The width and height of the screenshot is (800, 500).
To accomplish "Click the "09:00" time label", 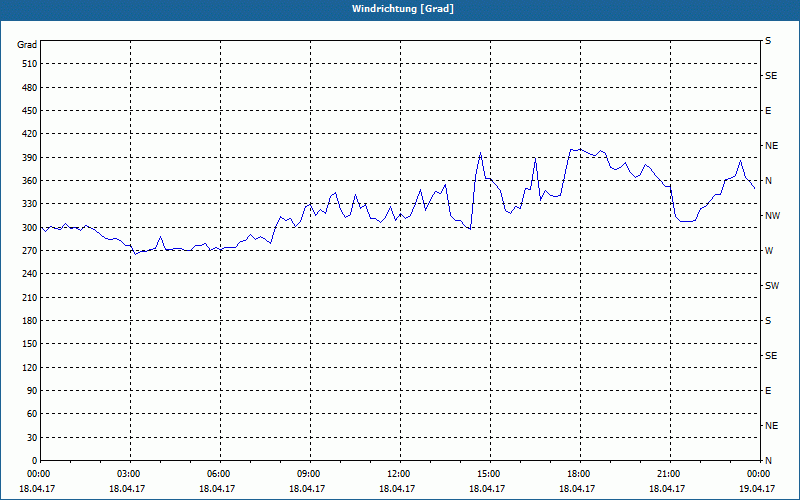I will coord(309,474).
